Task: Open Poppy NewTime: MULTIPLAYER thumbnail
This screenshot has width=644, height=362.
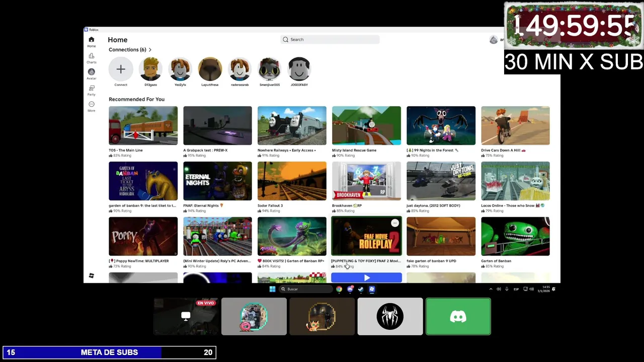Action: point(143,236)
